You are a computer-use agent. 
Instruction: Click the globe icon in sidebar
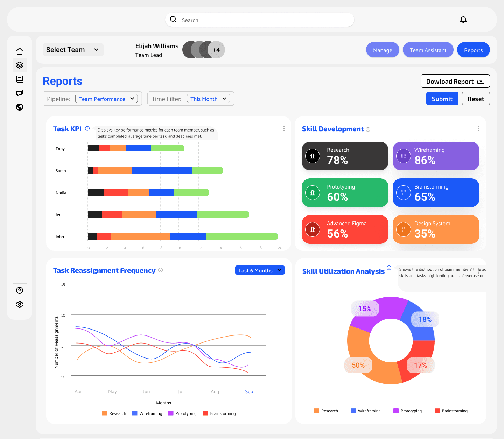click(x=20, y=107)
